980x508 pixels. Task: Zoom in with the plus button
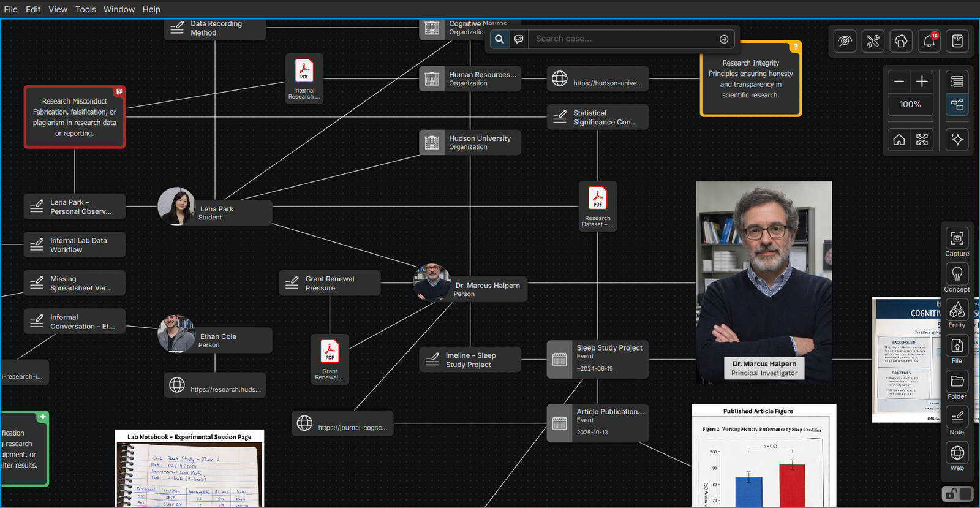[922, 82]
